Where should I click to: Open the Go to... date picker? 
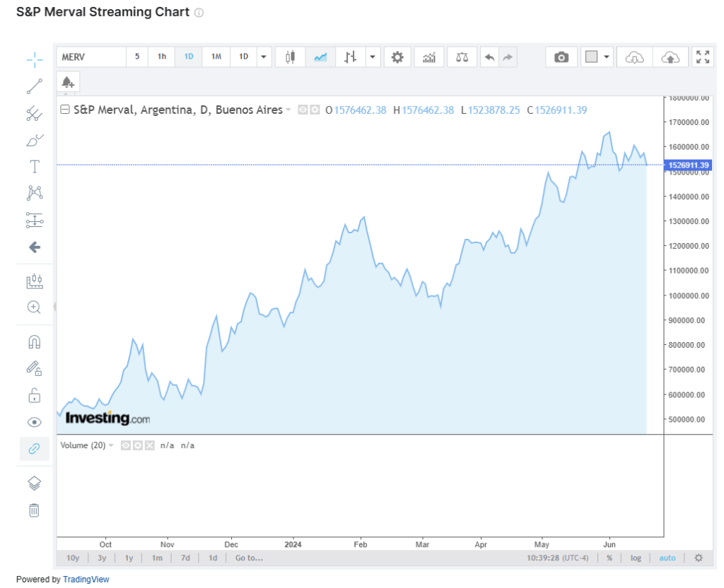(x=249, y=558)
